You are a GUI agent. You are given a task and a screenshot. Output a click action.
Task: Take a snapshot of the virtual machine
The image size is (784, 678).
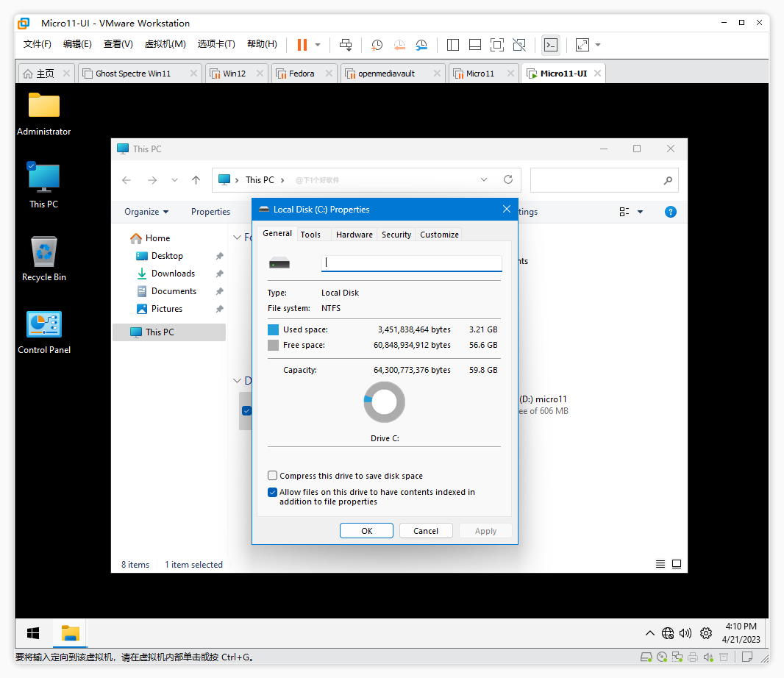click(x=377, y=45)
